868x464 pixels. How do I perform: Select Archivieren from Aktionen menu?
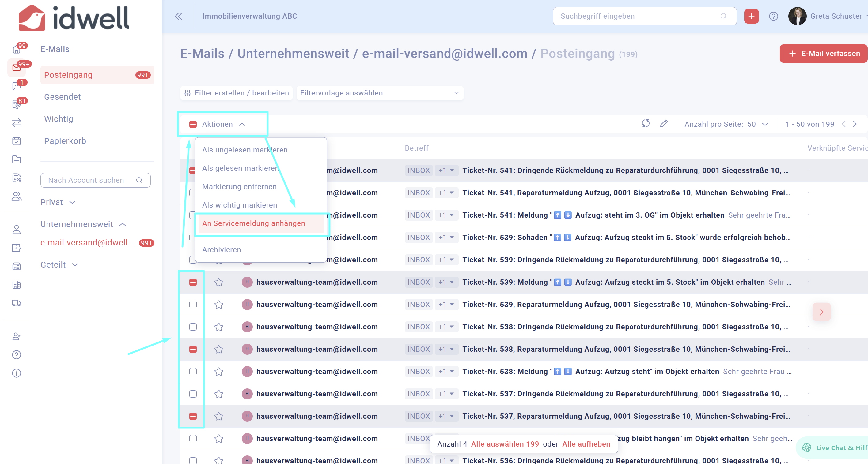click(x=222, y=249)
